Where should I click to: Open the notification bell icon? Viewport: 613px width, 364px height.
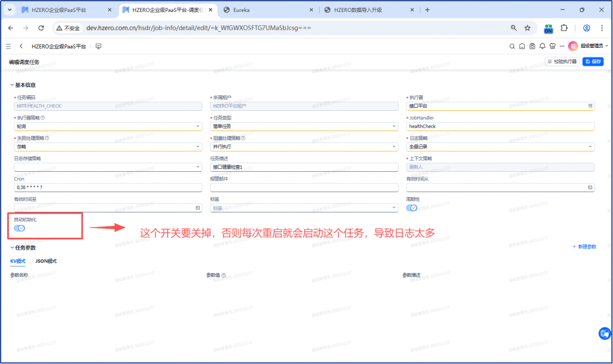click(x=542, y=46)
